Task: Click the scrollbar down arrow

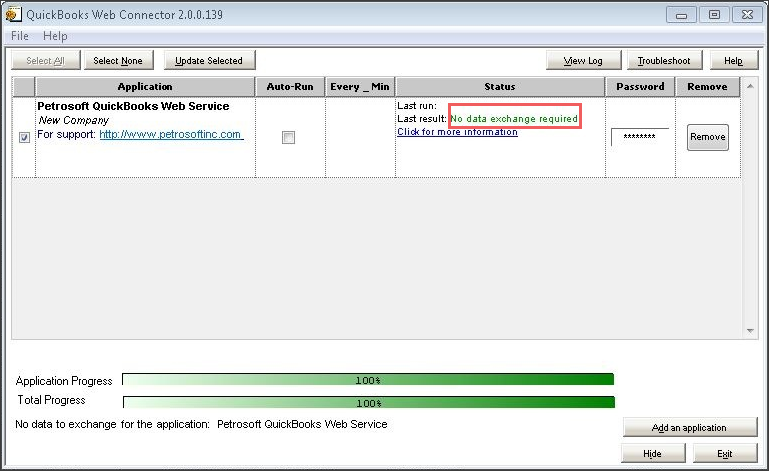Action: tap(750, 331)
